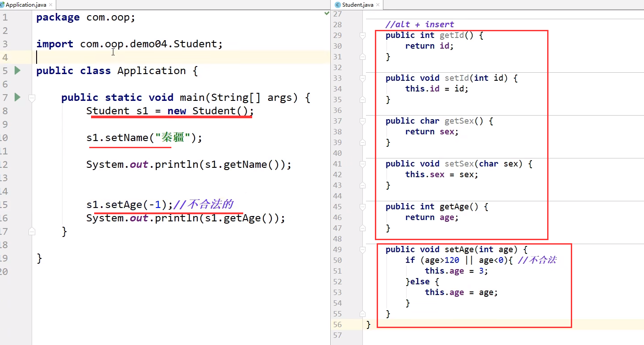Click the string literal "秦疆"
This screenshot has height=345, width=644.
click(x=173, y=137)
